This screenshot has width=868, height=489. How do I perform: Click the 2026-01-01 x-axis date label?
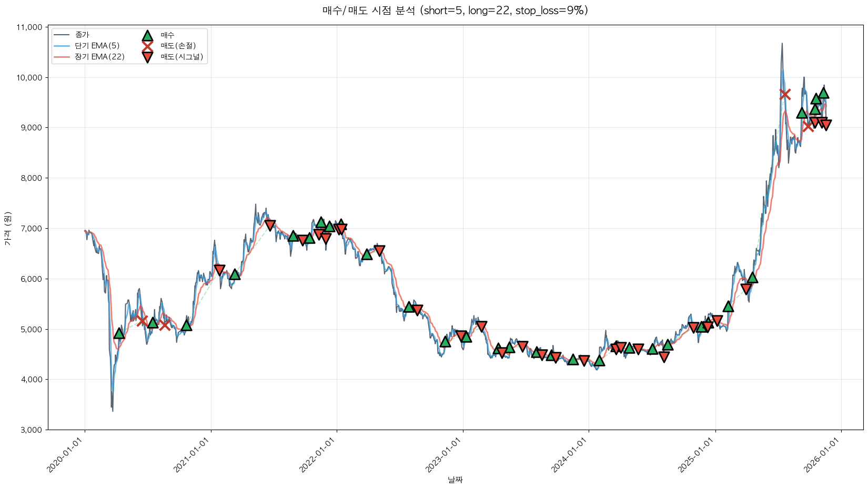[823, 455]
